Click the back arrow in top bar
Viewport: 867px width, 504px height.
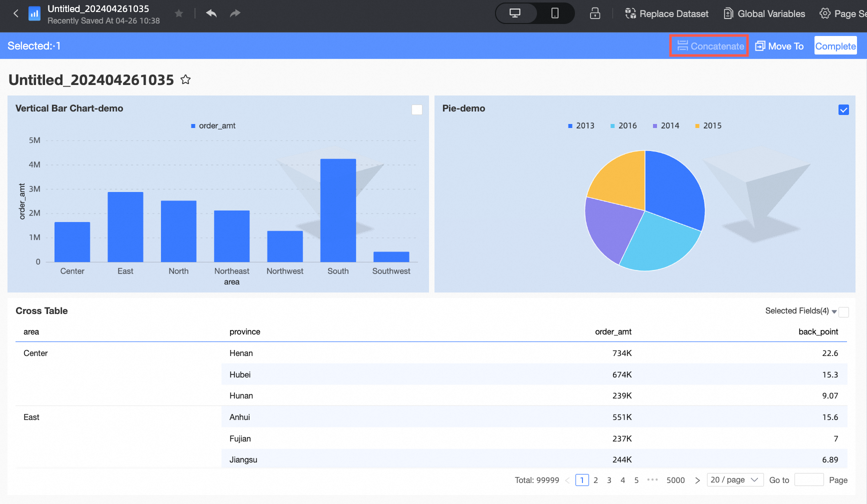[16, 13]
